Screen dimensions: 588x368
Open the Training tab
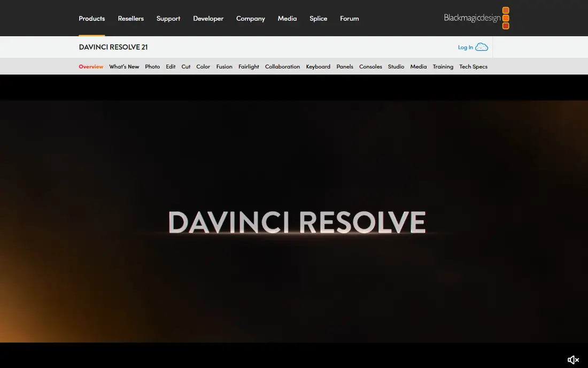(443, 66)
